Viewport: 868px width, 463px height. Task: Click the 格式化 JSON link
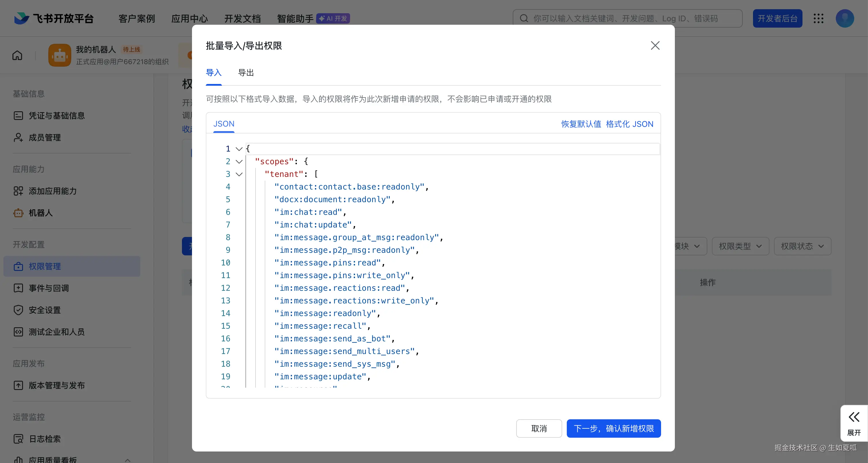tap(629, 124)
